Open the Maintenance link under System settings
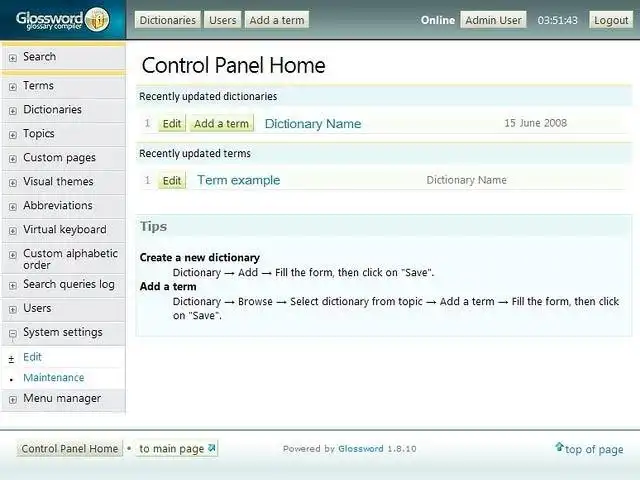The height and width of the screenshot is (480, 640). 54,378
